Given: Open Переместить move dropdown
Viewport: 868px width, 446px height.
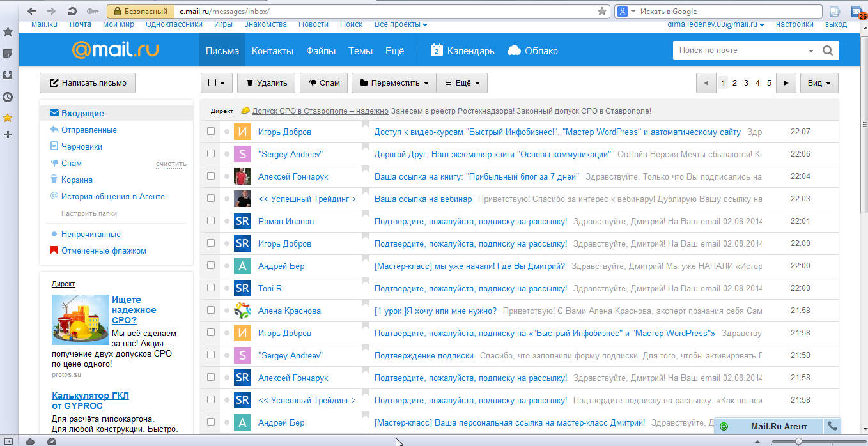Looking at the screenshot, I should click(394, 83).
